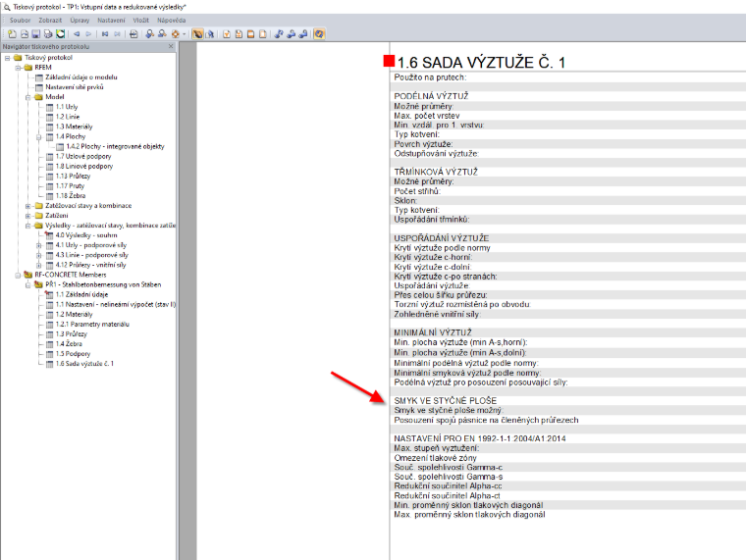
Task: Click the first blue magnifier icon
Action: [150, 33]
